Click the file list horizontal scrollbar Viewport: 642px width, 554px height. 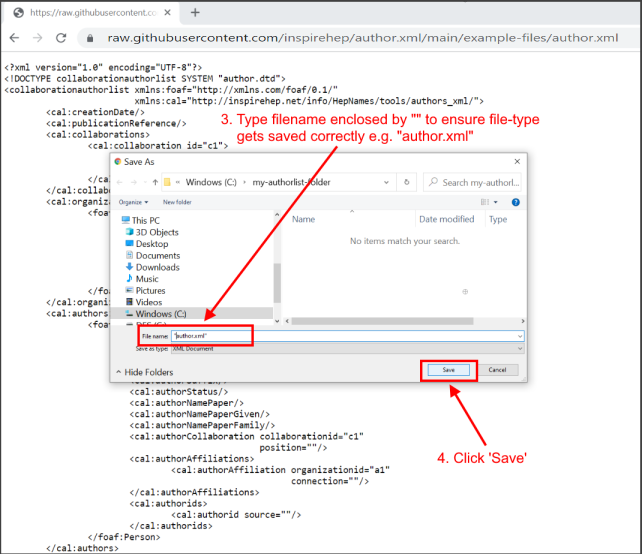(x=382, y=321)
